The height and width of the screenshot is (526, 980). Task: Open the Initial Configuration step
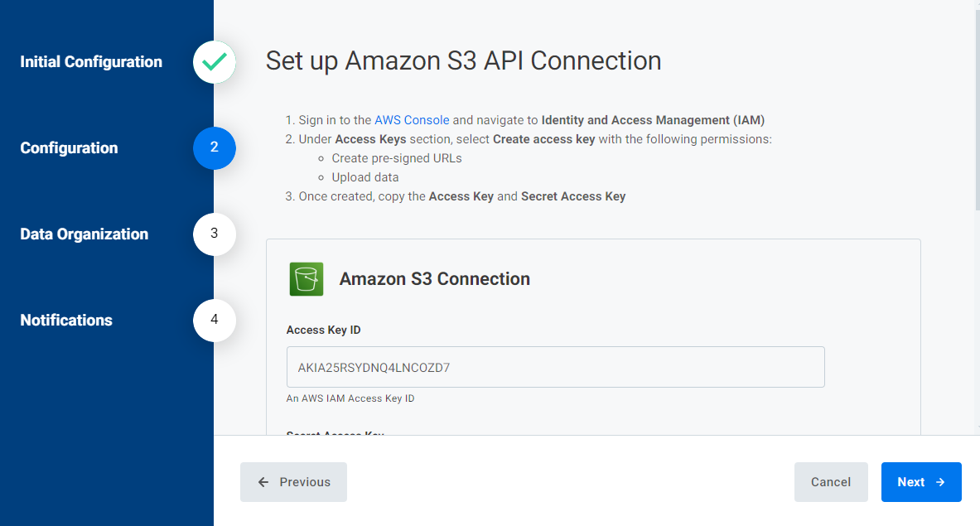pos(91,62)
